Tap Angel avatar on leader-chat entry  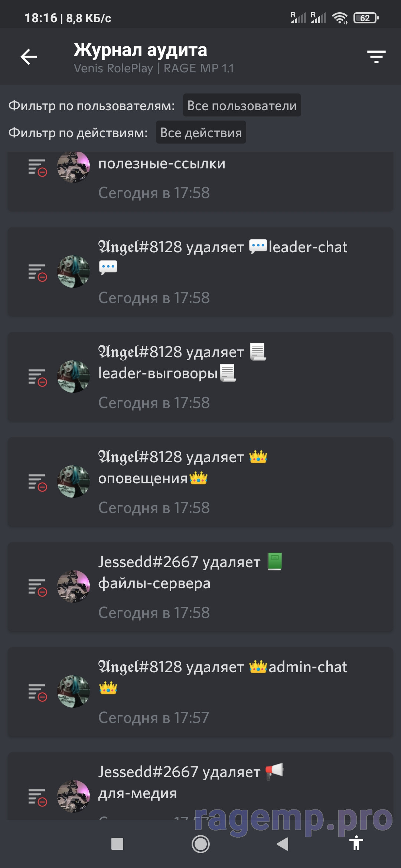pyautogui.click(x=74, y=272)
